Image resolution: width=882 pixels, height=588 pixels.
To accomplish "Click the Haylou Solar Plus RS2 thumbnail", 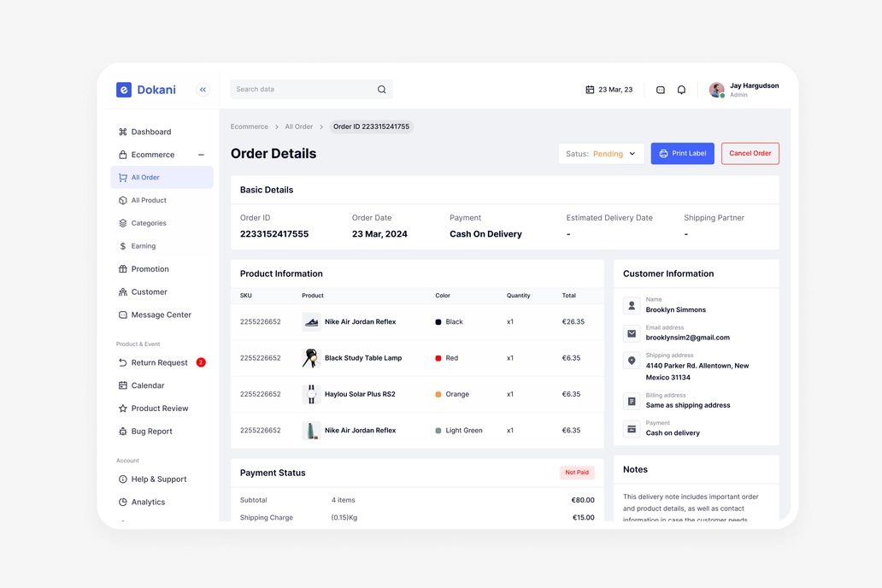I will pos(311,395).
